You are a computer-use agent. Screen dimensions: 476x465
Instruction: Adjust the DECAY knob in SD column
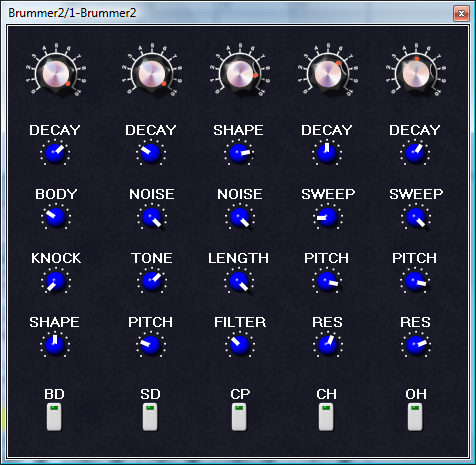click(x=151, y=153)
